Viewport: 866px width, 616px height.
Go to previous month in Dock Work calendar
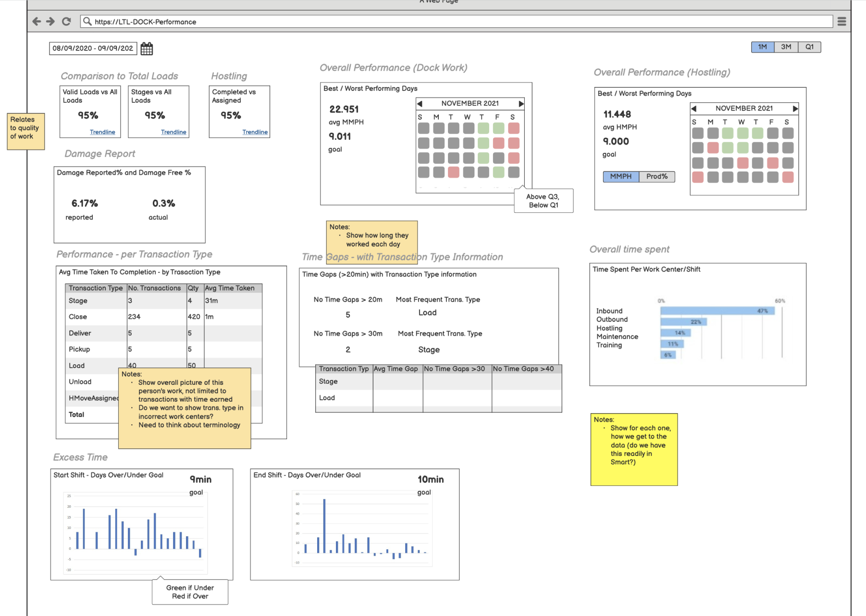pos(420,104)
